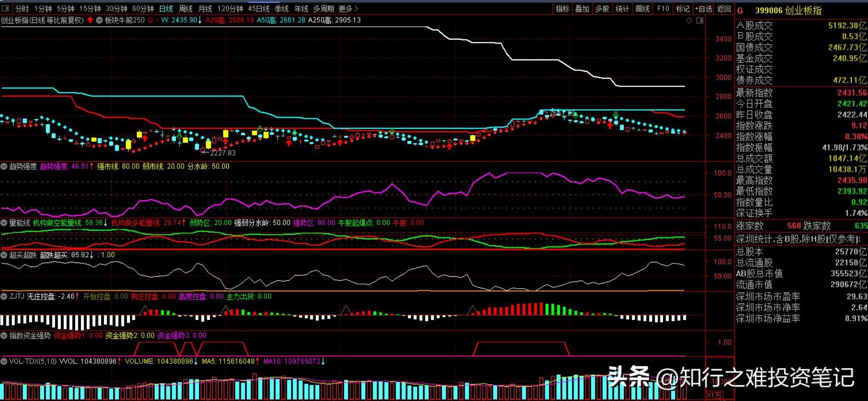The height and width of the screenshot is (401, 868).
Task: Expand the 趋势强度 indicator menu
Action: 4,167
